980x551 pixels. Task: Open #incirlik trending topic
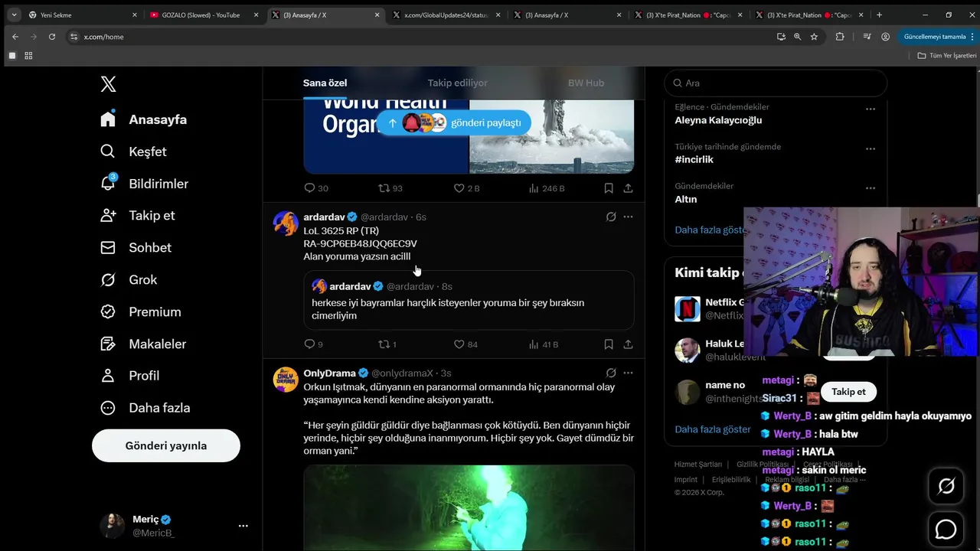point(694,160)
